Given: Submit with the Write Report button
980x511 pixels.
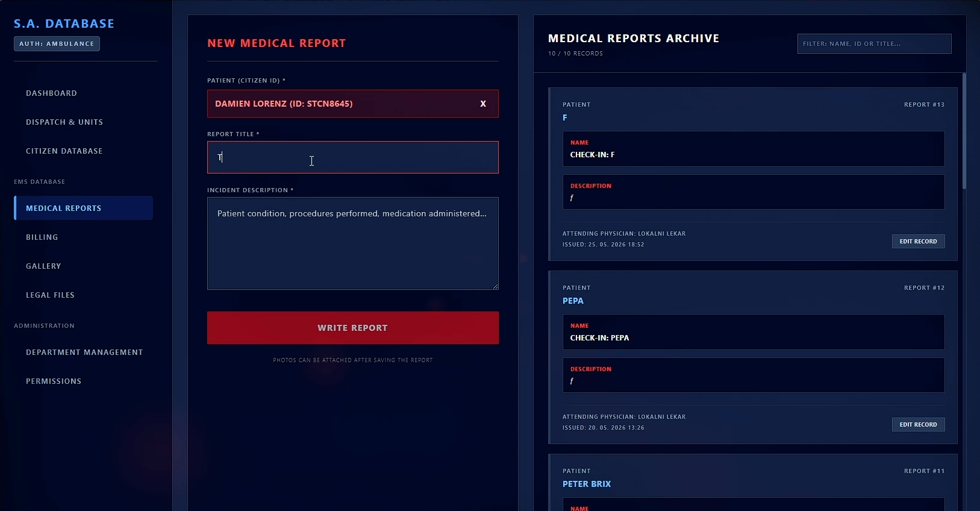Looking at the screenshot, I should (353, 328).
